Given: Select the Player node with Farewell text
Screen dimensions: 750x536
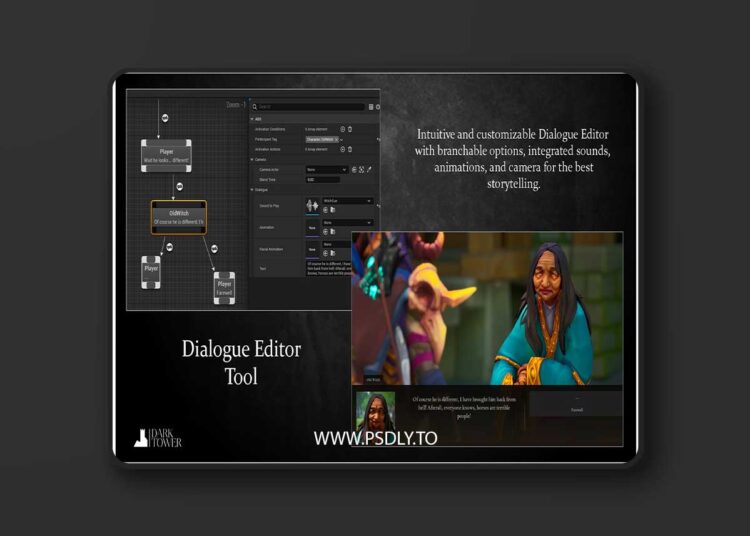Looking at the screenshot, I should (x=224, y=288).
